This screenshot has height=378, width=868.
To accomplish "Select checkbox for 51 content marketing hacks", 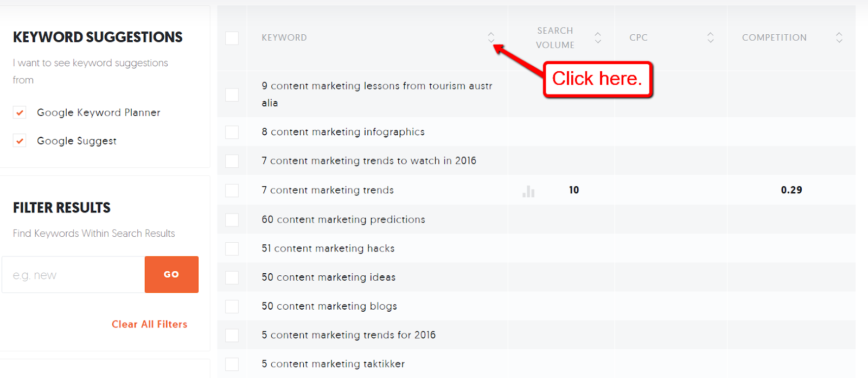I will tap(232, 248).
